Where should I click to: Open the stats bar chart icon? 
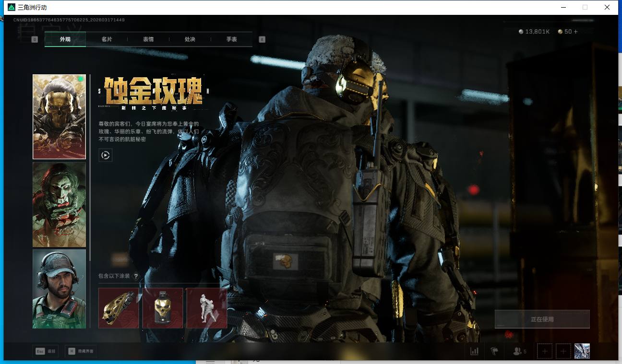[x=474, y=352]
